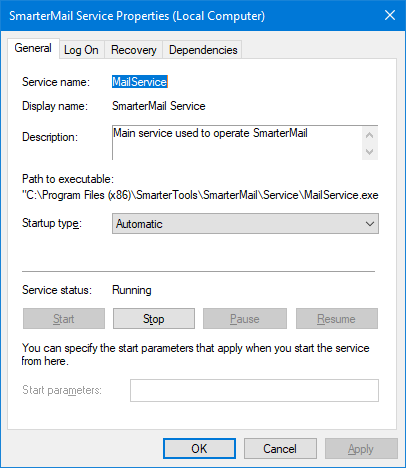Click the highlighted MailService service name
Screen dimensions: 406x468
140,82
